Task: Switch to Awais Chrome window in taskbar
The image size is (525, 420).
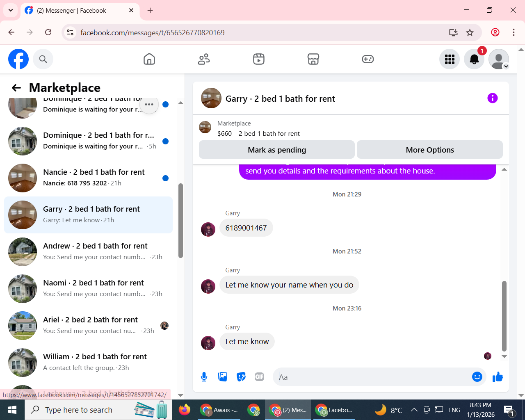Action: coord(219,410)
